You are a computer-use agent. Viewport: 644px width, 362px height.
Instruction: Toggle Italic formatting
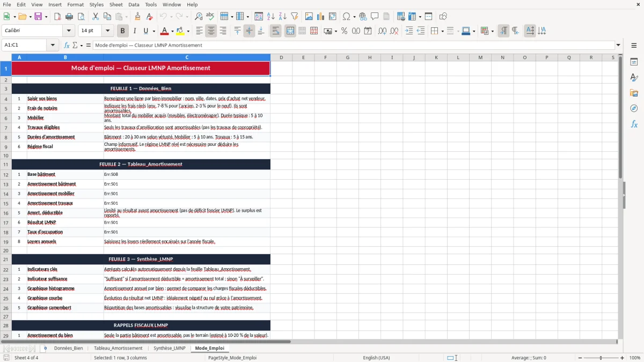135,31
